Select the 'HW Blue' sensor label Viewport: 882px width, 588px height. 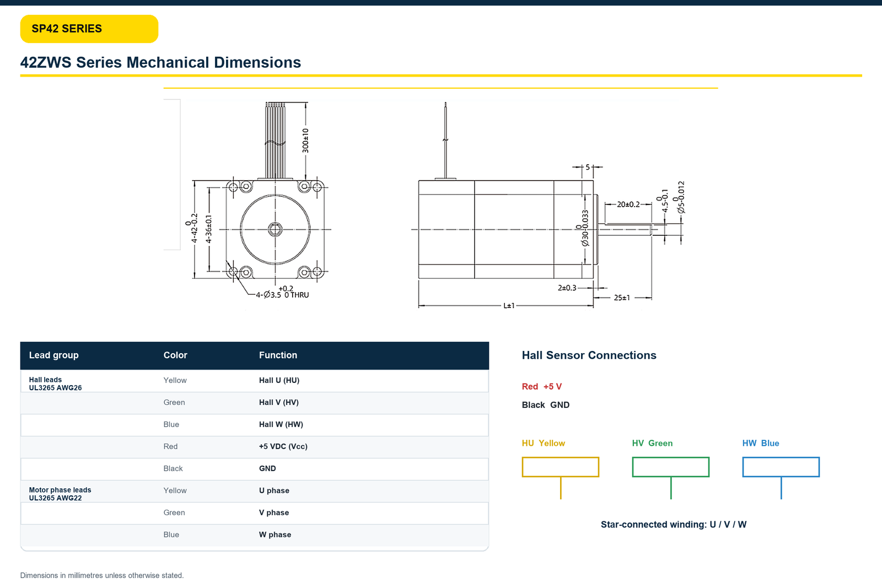point(760,443)
